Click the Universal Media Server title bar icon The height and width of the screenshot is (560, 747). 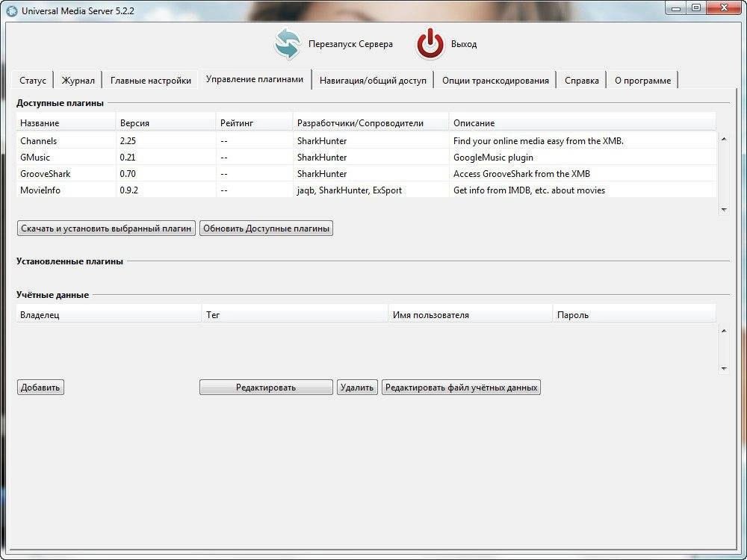pyautogui.click(x=13, y=10)
